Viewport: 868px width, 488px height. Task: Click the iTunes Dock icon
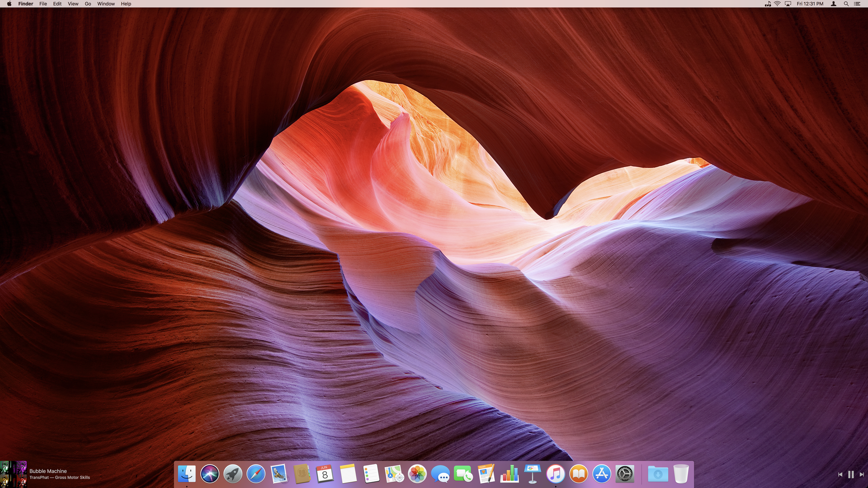pos(556,474)
